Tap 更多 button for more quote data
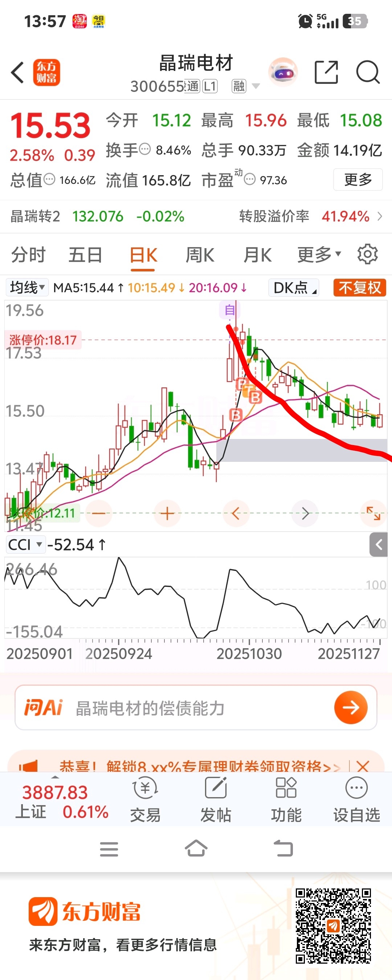This screenshot has width=392, height=980. click(358, 179)
